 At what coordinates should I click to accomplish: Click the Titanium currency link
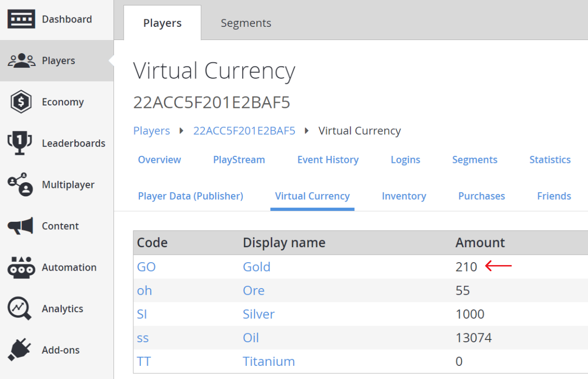(x=269, y=361)
